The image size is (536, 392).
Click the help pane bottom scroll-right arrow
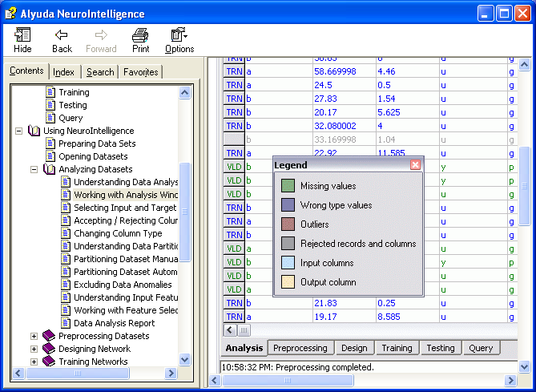coord(510,380)
